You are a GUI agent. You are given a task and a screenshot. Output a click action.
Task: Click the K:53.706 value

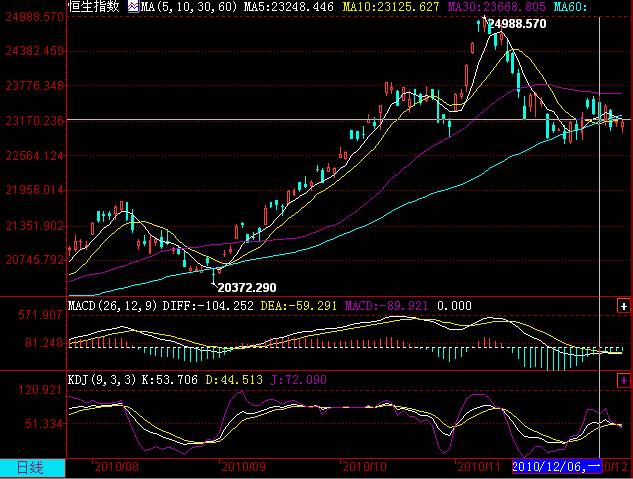pos(170,380)
